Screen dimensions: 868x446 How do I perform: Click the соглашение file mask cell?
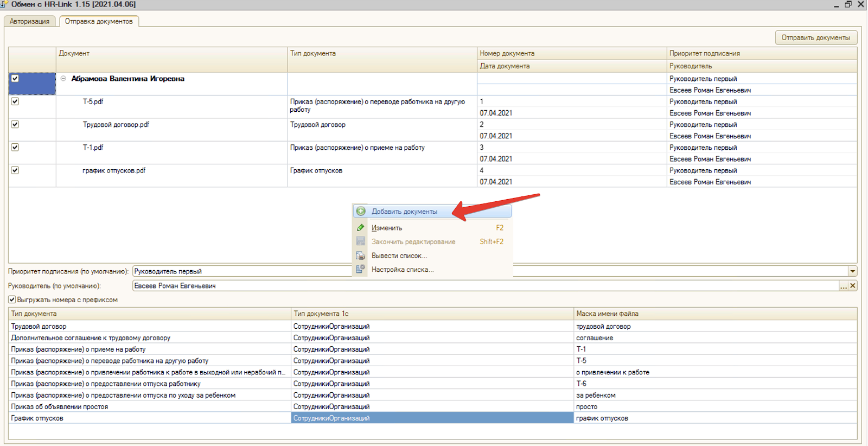pyautogui.click(x=716, y=337)
